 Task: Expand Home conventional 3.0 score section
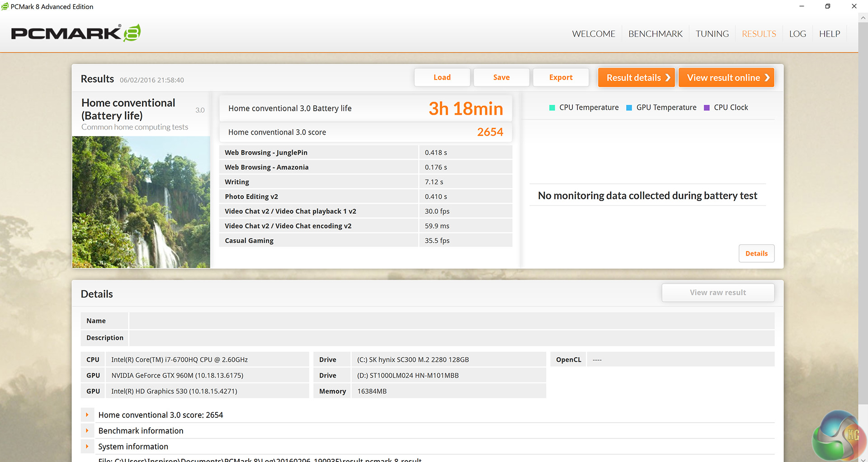(x=87, y=415)
